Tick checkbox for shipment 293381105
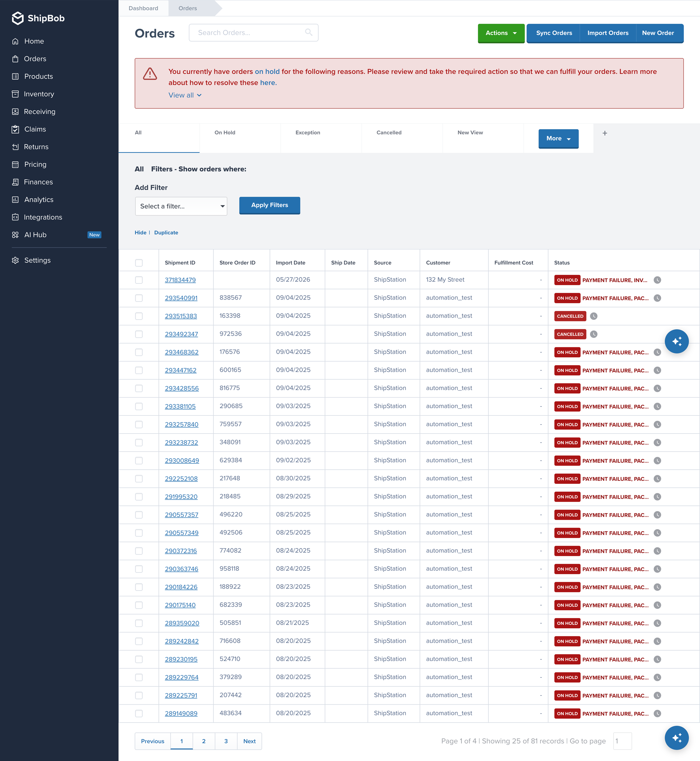The height and width of the screenshot is (761, 700). [x=139, y=407]
